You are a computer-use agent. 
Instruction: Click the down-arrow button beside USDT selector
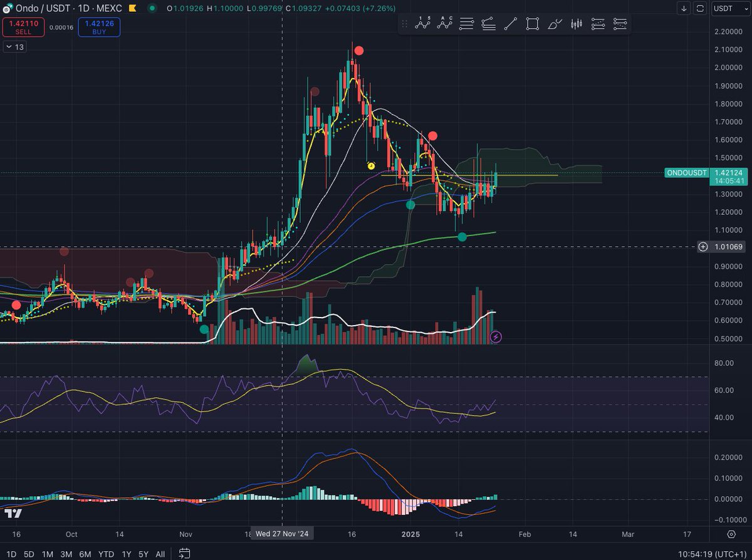(x=684, y=9)
